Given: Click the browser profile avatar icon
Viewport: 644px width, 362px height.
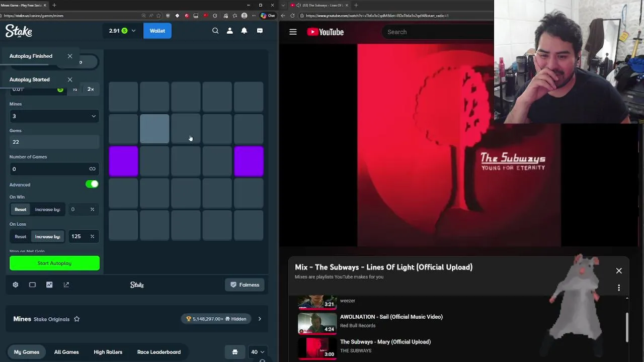Looking at the screenshot, I should point(244,16).
